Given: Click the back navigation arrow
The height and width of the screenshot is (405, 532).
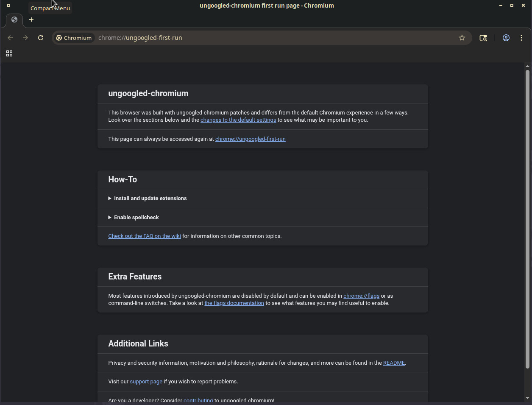Looking at the screenshot, I should click(10, 38).
